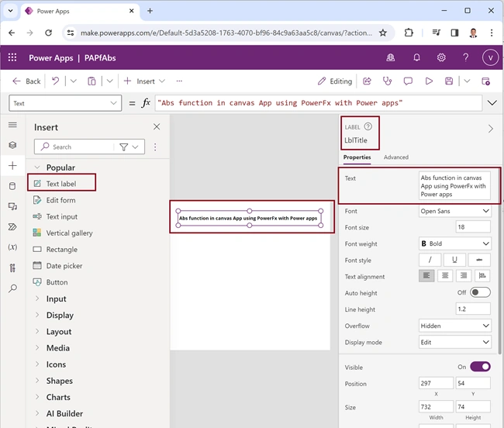This screenshot has height=428, width=504.
Task: Set text alignment to right
Action: pos(464,275)
